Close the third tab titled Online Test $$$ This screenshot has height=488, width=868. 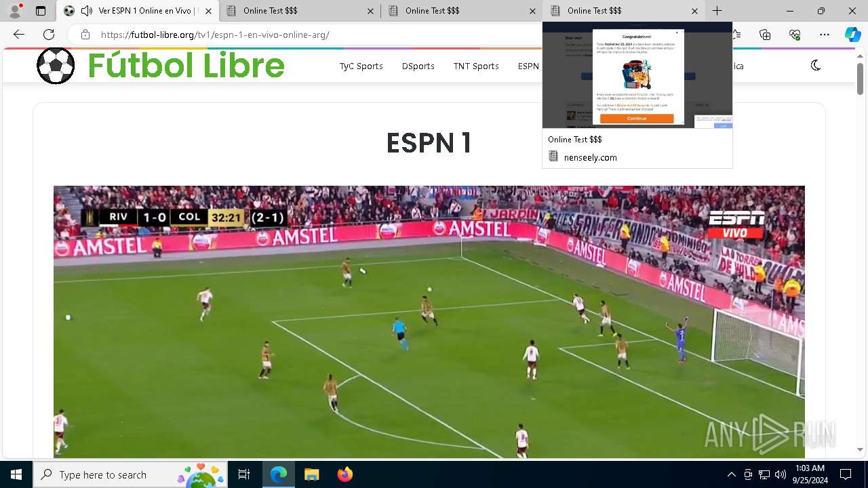pyautogui.click(x=532, y=11)
